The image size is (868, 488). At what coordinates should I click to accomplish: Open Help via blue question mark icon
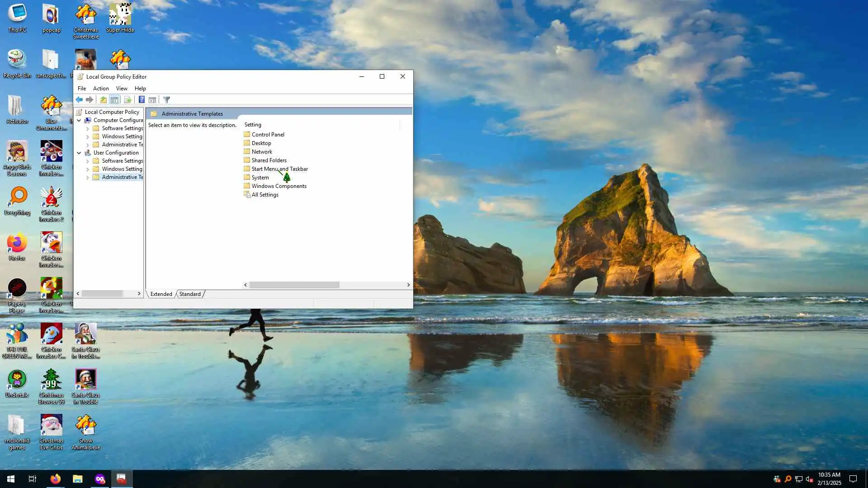[x=142, y=100]
